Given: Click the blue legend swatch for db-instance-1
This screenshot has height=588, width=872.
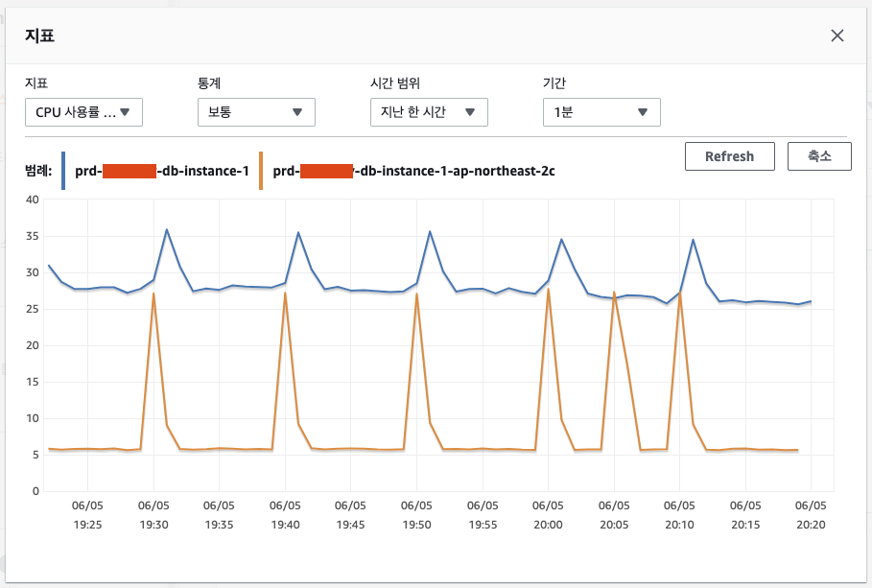Looking at the screenshot, I should tap(63, 171).
